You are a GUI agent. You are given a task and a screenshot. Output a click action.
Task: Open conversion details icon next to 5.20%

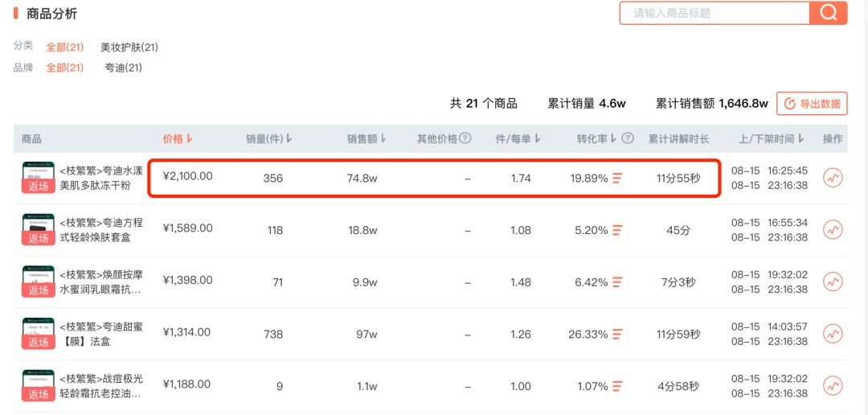[617, 230]
